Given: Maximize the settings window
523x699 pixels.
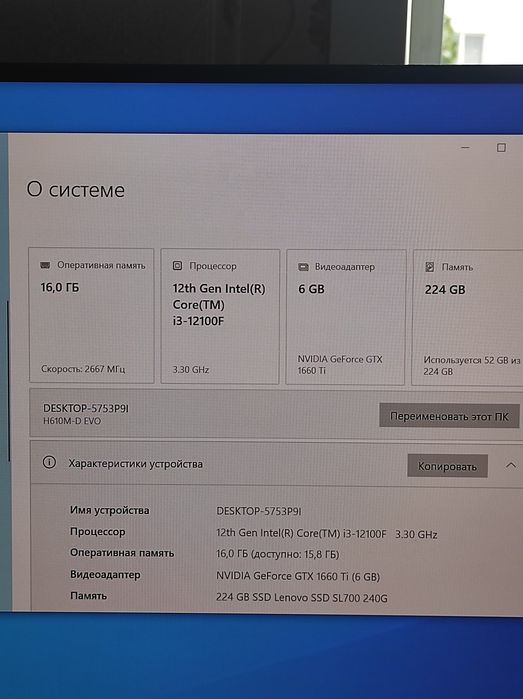Looking at the screenshot, I should pos(502,148).
